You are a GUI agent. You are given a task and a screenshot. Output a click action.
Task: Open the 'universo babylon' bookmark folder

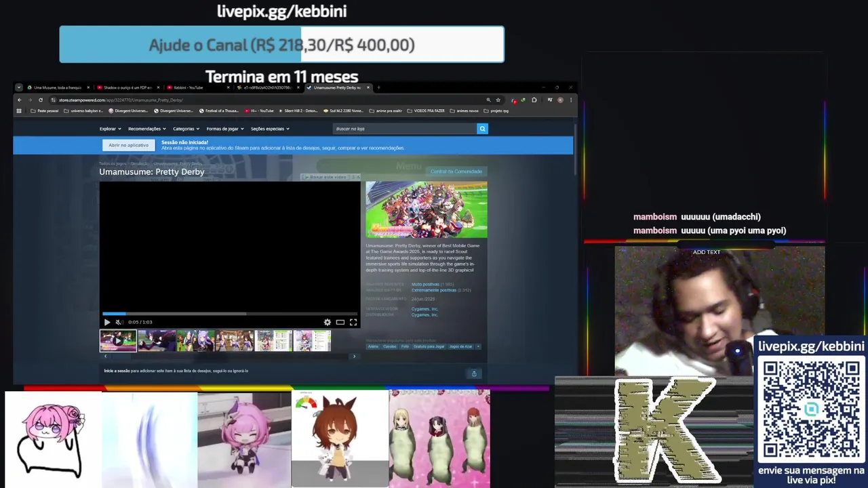[83, 110]
